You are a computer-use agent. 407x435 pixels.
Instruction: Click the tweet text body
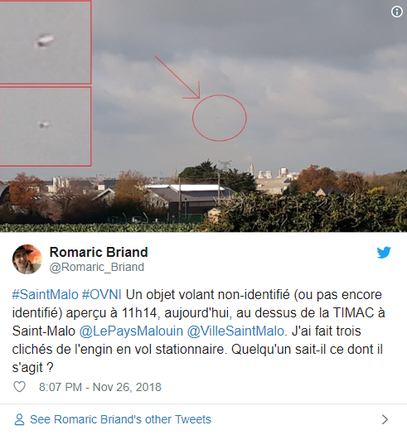(x=198, y=331)
